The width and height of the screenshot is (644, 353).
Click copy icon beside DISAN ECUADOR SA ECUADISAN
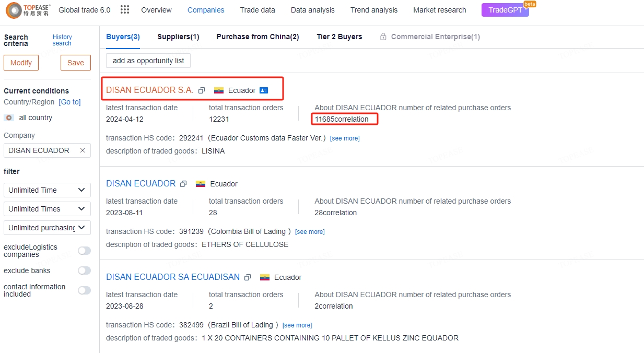click(x=248, y=277)
